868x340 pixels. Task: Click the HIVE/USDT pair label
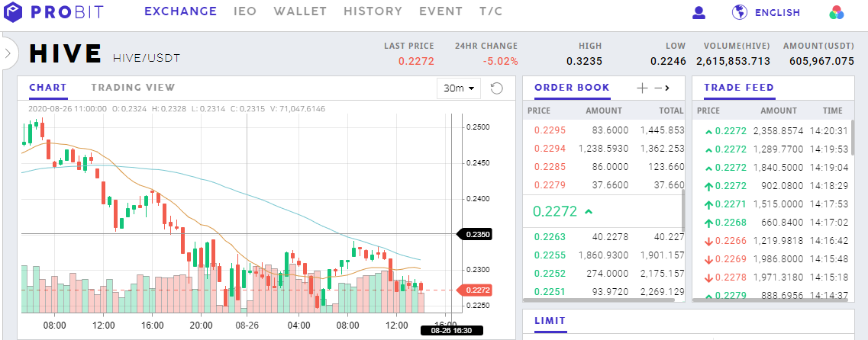tap(147, 58)
